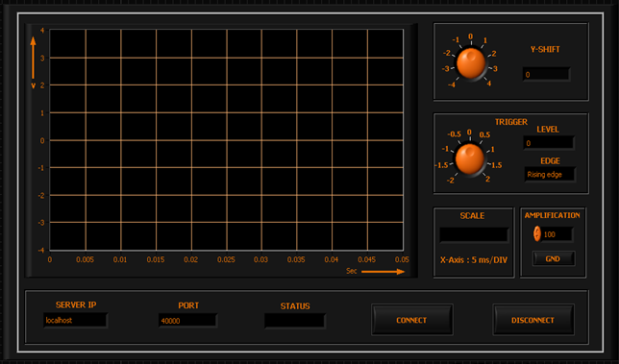Screen dimensions: 619x364
Task: Click the Y-SHIFT orange knob
Action: [471, 63]
